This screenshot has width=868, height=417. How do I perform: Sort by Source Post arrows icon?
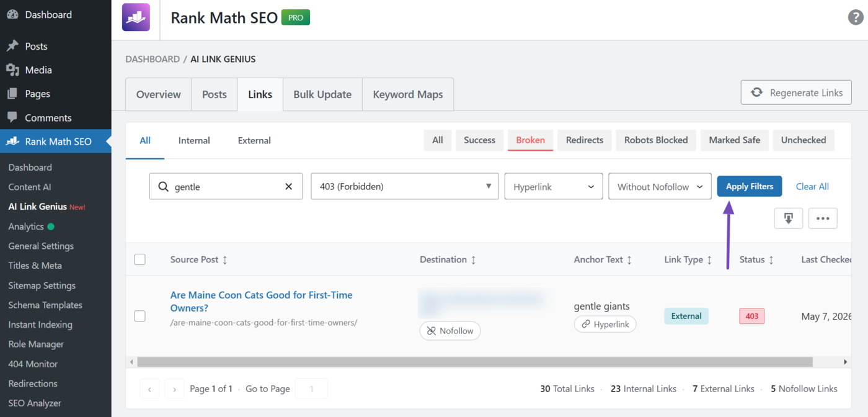(x=225, y=260)
